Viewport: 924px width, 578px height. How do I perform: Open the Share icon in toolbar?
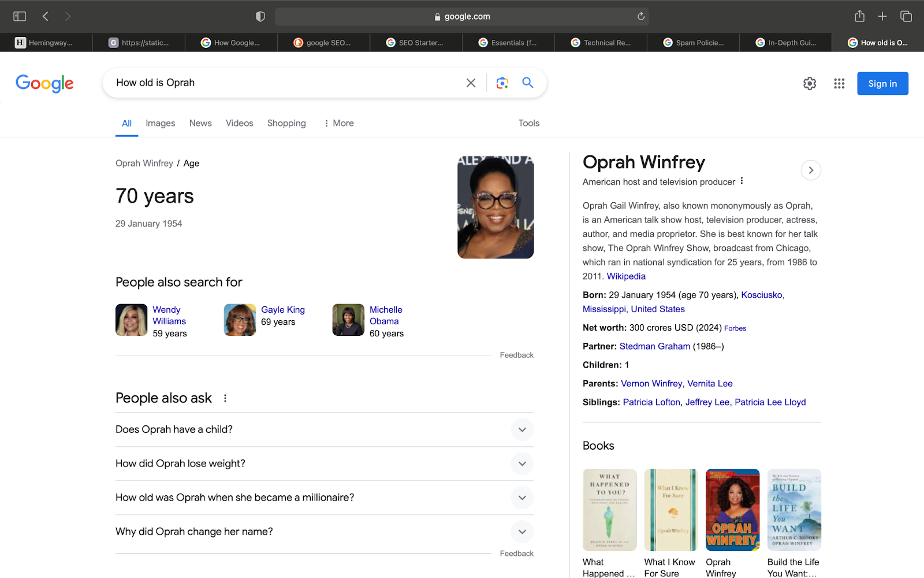[859, 16]
